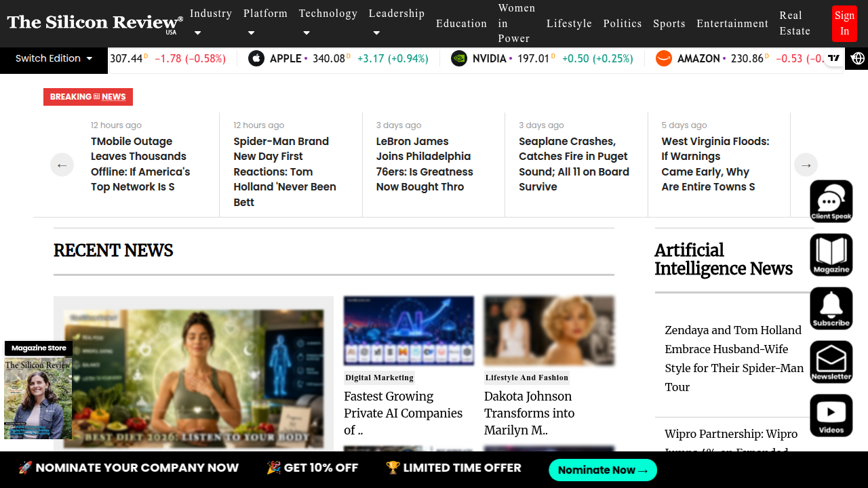Screen dimensions: 868x488
Task: Click the Nominate Now button
Action: (603, 470)
